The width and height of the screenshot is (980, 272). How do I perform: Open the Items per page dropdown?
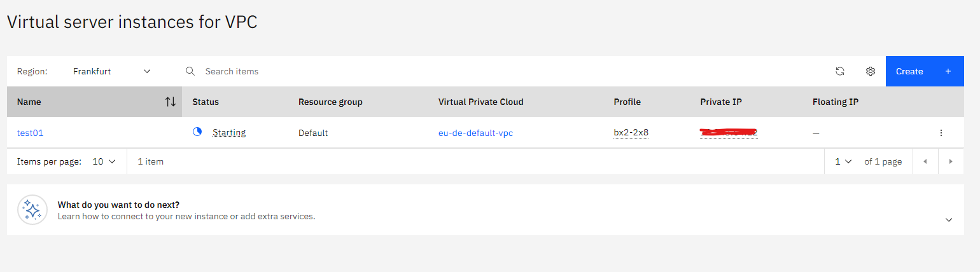tap(104, 161)
